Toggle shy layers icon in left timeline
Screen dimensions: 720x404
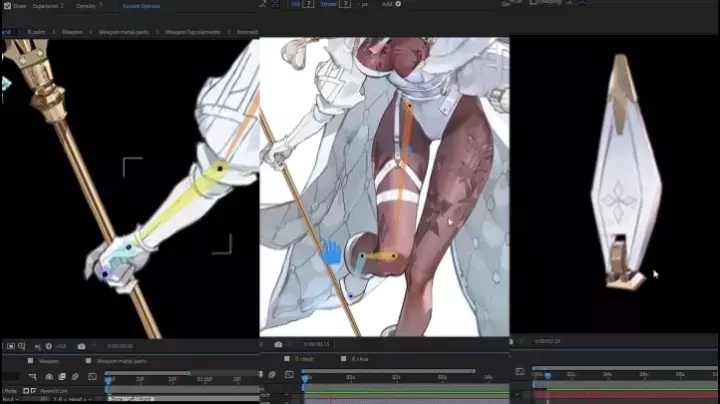tap(49, 376)
